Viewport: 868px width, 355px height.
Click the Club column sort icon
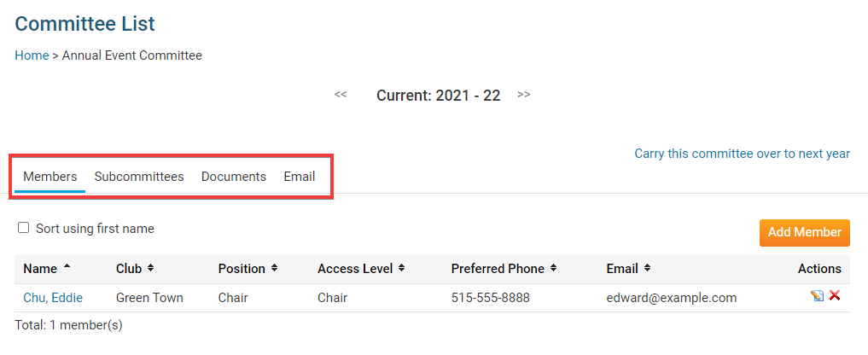[x=150, y=268]
